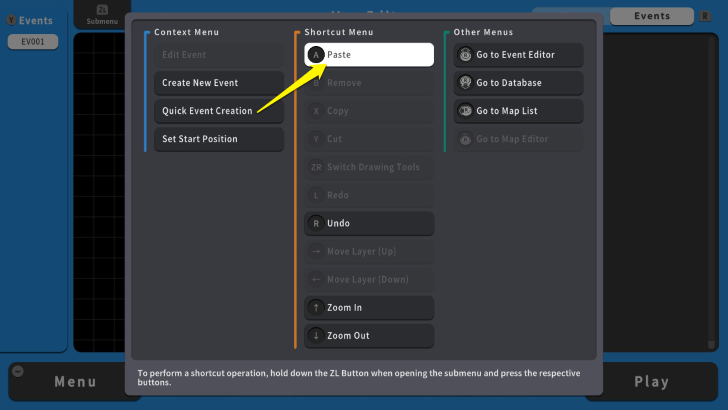
Task: Choose Move Layer (Up) entry
Action: [x=369, y=252]
